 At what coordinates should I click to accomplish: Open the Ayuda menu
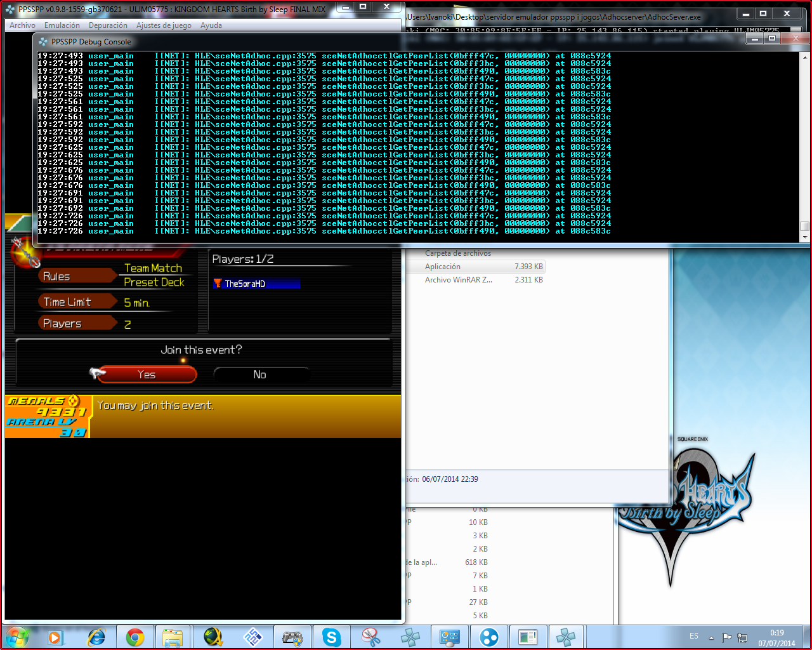pos(211,25)
